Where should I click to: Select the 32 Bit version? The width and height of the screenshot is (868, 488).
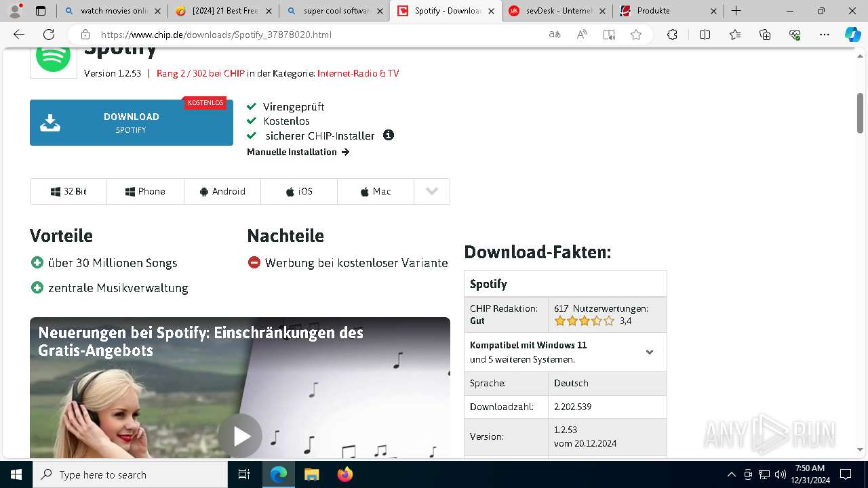pos(68,191)
